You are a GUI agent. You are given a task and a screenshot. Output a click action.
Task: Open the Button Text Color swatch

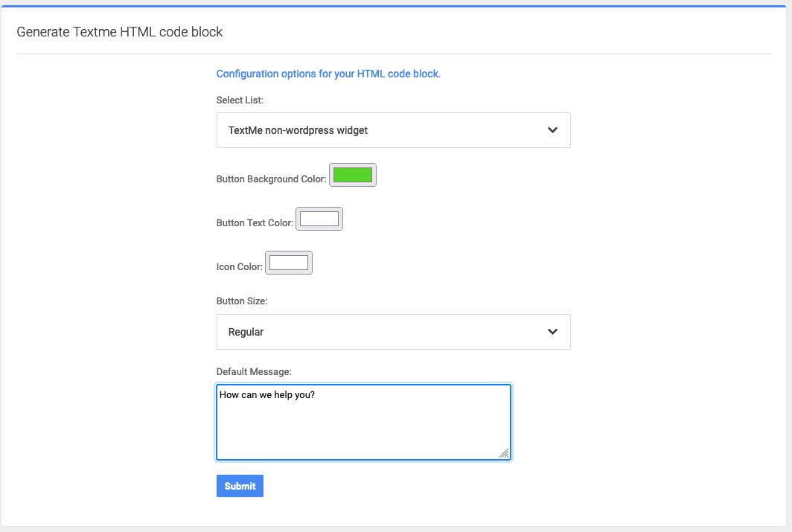pyautogui.click(x=319, y=219)
